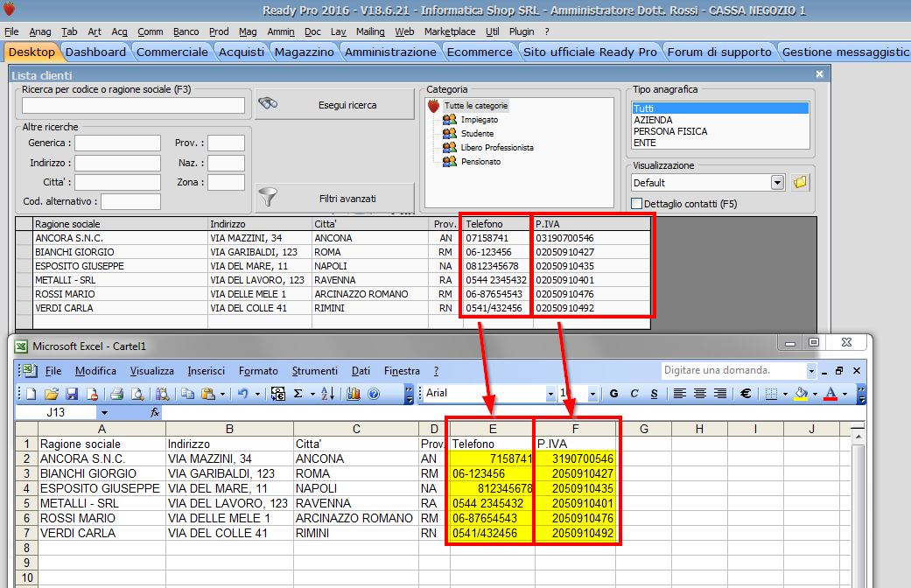Open the Ready Pro Anag menu
Image resolution: width=911 pixels, height=588 pixels.
click(x=40, y=31)
